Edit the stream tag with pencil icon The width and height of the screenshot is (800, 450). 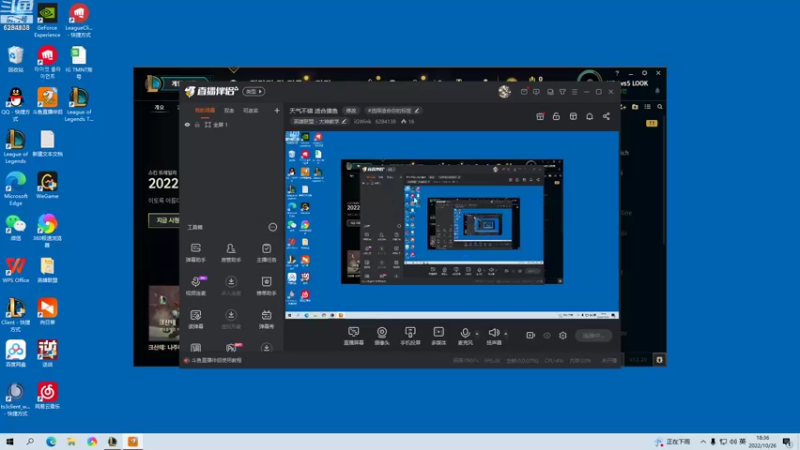(x=417, y=110)
